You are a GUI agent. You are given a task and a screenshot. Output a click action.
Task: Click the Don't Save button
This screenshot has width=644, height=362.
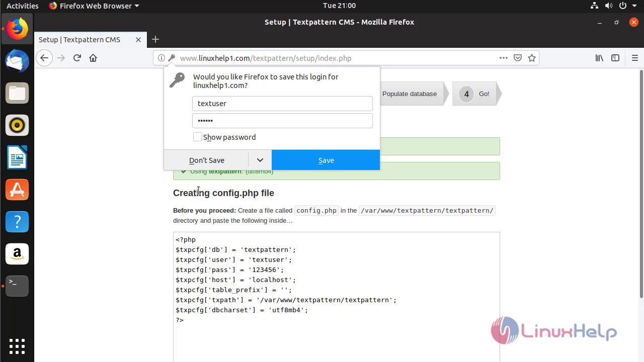[206, 160]
